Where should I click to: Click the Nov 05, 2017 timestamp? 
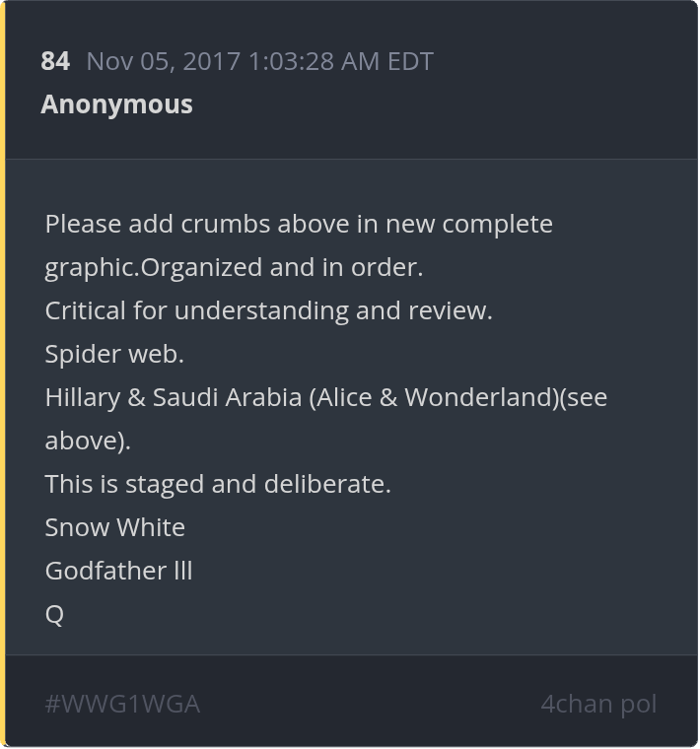(260, 61)
